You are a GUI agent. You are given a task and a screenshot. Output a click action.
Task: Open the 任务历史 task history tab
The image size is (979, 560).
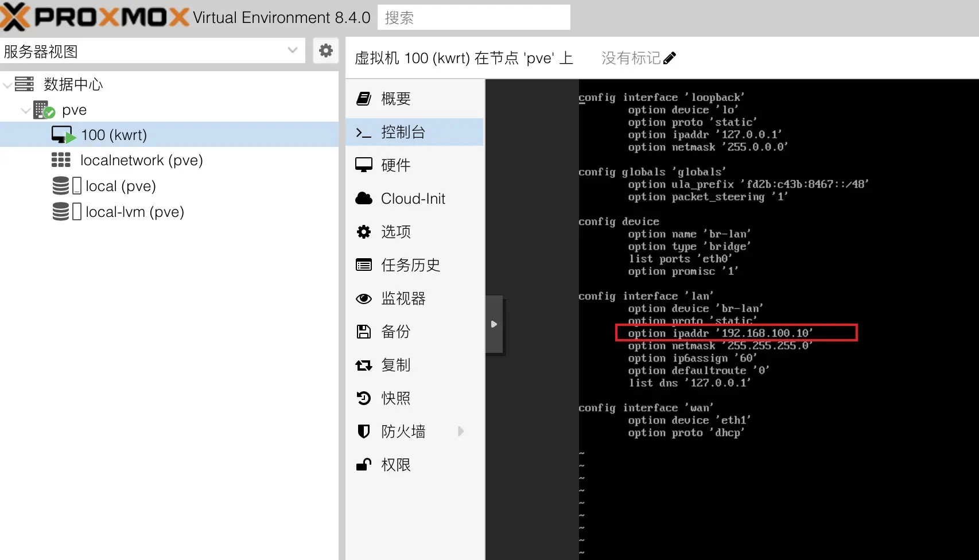tap(414, 265)
